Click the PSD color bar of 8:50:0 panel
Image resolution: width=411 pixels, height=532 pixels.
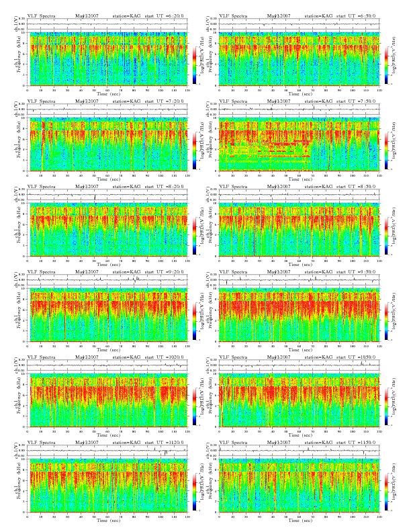386,236
